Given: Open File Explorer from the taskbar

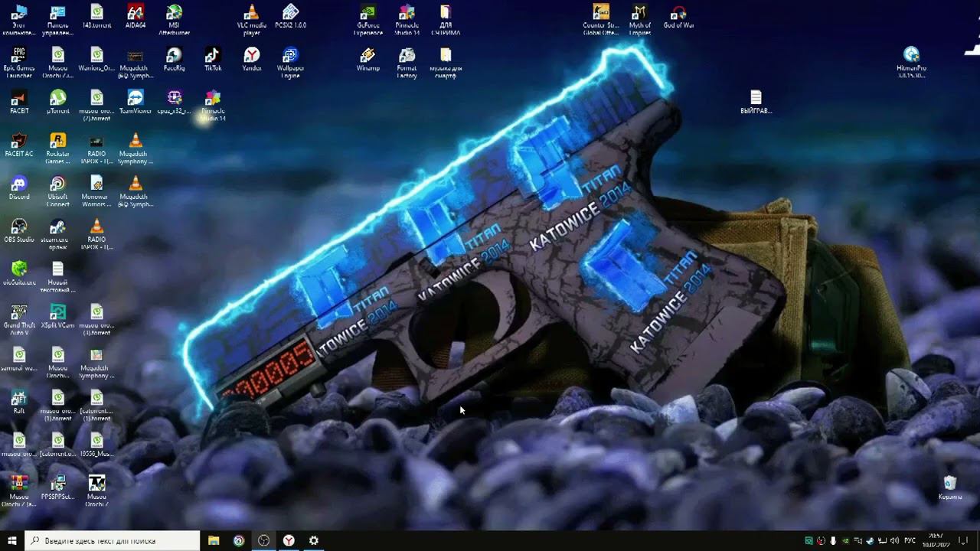Looking at the screenshot, I should [214, 540].
